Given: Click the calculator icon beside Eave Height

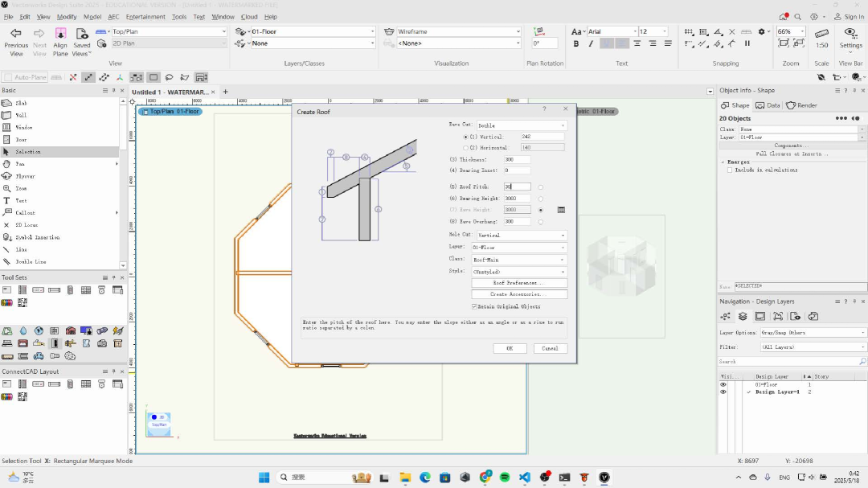Looking at the screenshot, I should coord(561,210).
